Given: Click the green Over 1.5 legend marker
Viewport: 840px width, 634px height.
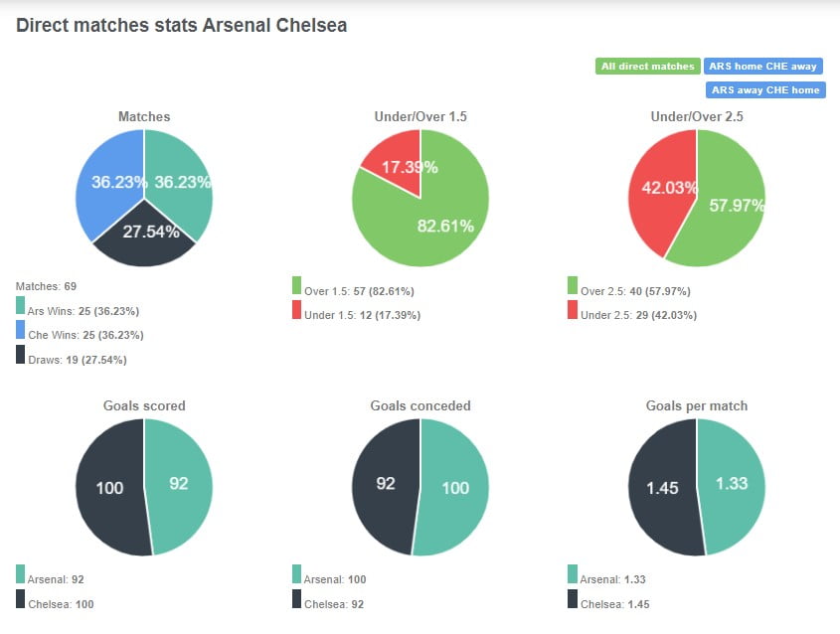Looking at the screenshot, I should click(294, 290).
